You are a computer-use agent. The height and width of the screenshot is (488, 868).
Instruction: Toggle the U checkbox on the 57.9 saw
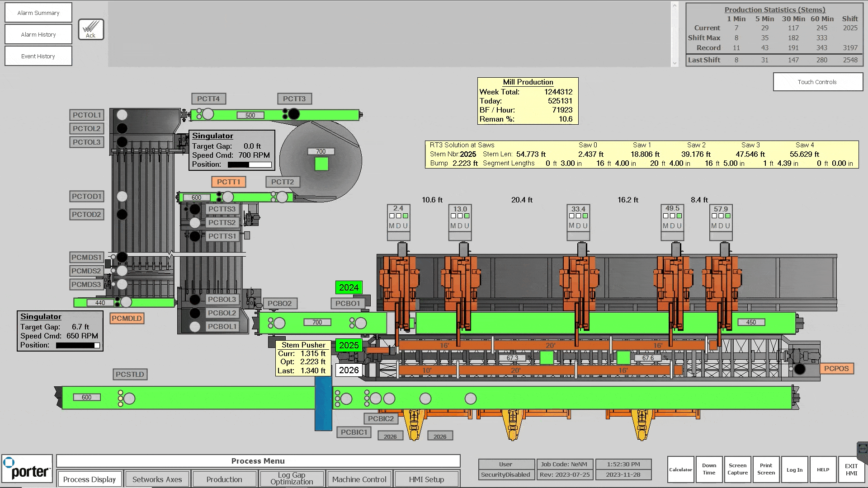tap(727, 216)
